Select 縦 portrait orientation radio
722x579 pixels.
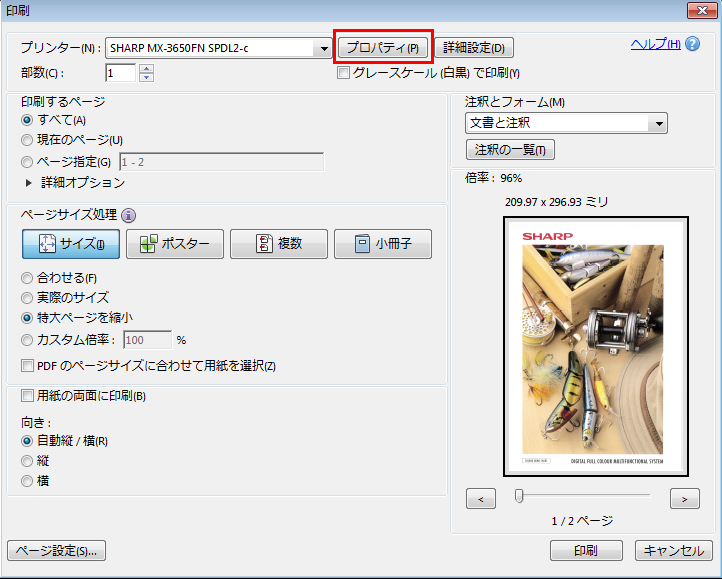27,461
